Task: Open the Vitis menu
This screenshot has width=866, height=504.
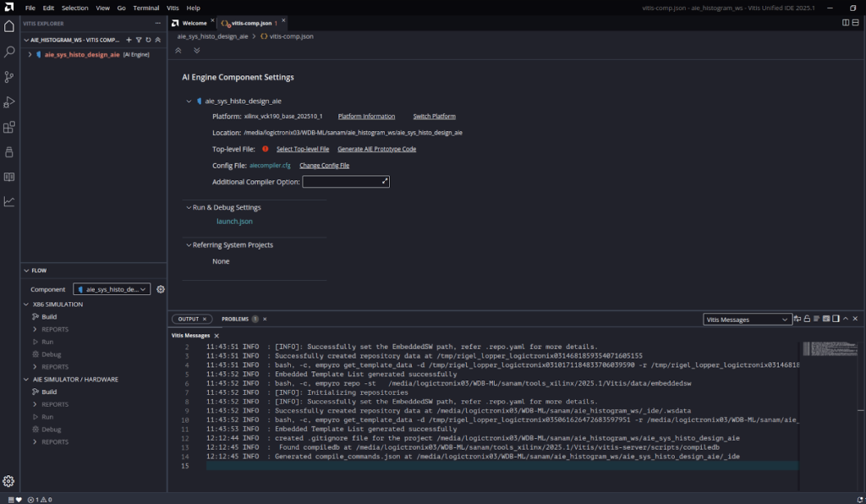Action: pyautogui.click(x=173, y=8)
